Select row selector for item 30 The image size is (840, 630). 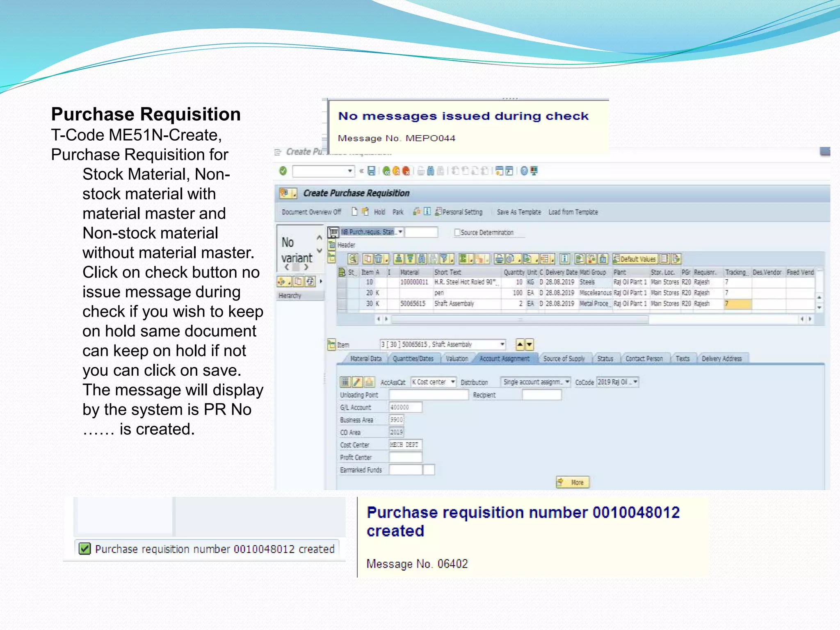(x=342, y=304)
